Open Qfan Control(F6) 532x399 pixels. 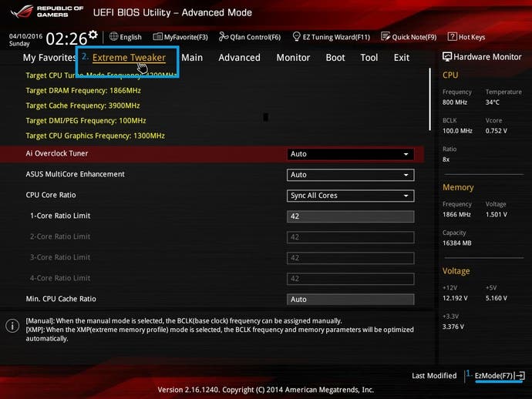[250, 37]
